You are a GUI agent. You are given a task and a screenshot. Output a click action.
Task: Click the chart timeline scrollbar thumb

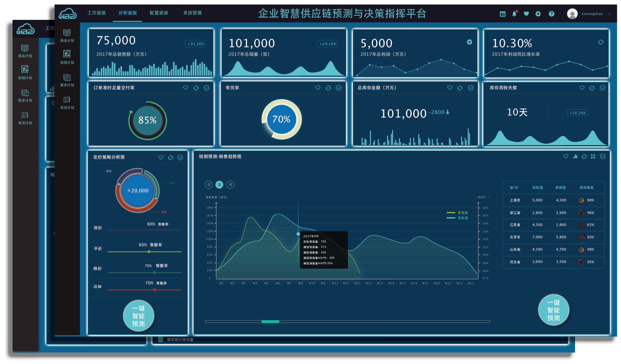(x=270, y=322)
